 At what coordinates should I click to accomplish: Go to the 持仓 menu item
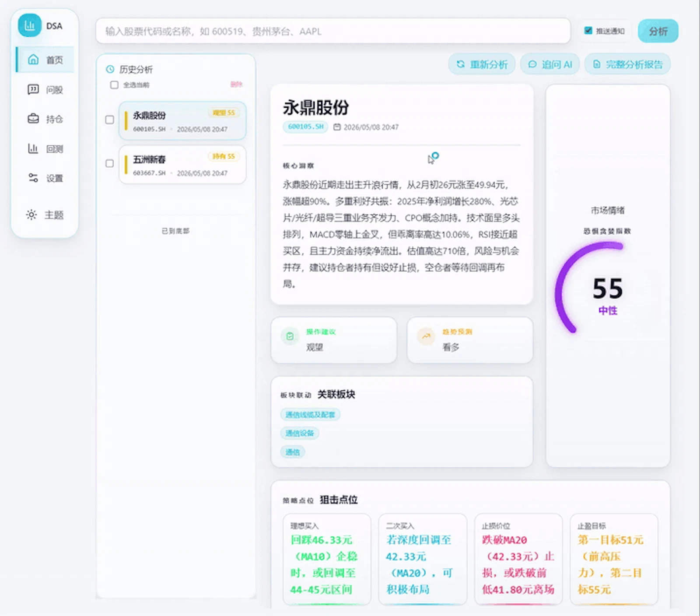(45, 119)
